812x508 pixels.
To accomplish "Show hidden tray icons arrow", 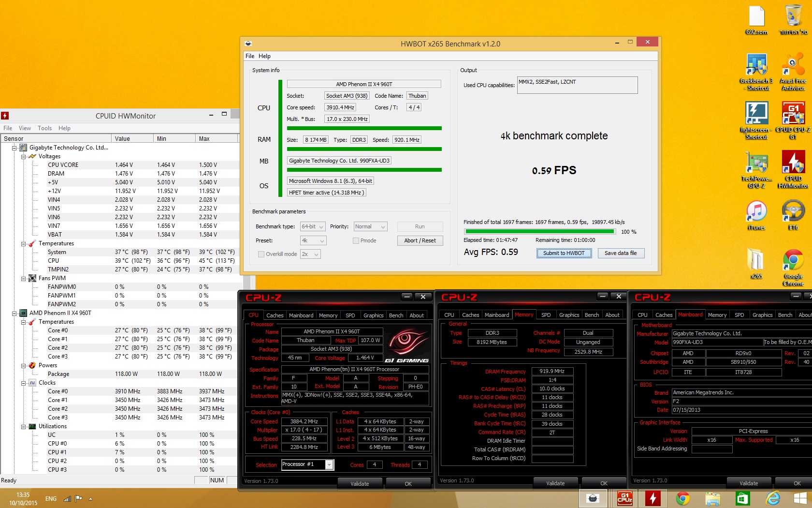I will pos(90,498).
